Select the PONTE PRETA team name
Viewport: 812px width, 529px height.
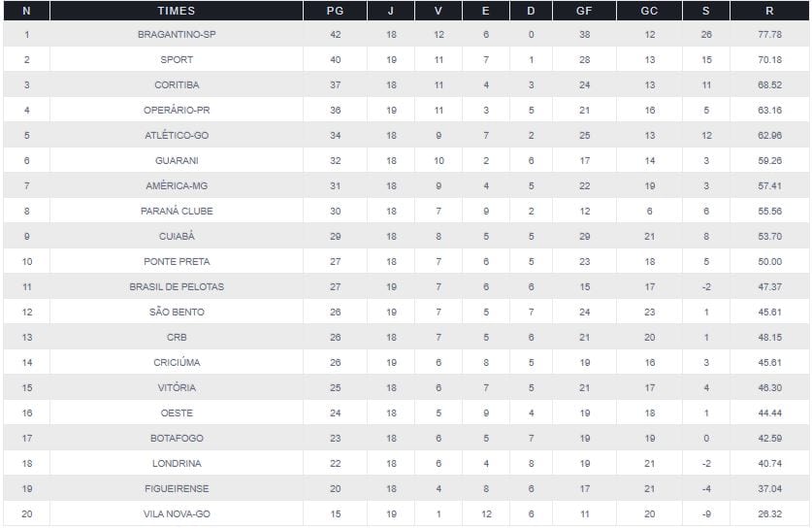click(176, 261)
